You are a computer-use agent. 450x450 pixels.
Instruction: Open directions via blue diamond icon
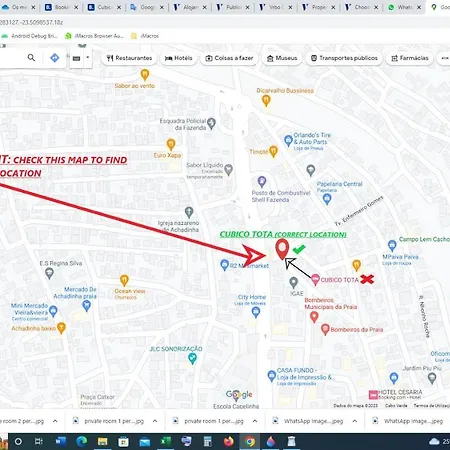pos(55,58)
